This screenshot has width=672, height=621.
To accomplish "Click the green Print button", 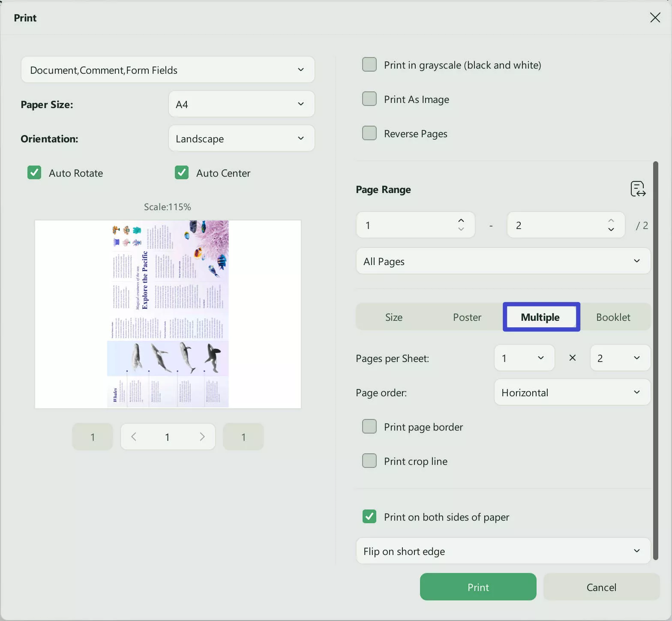I will pyautogui.click(x=478, y=587).
